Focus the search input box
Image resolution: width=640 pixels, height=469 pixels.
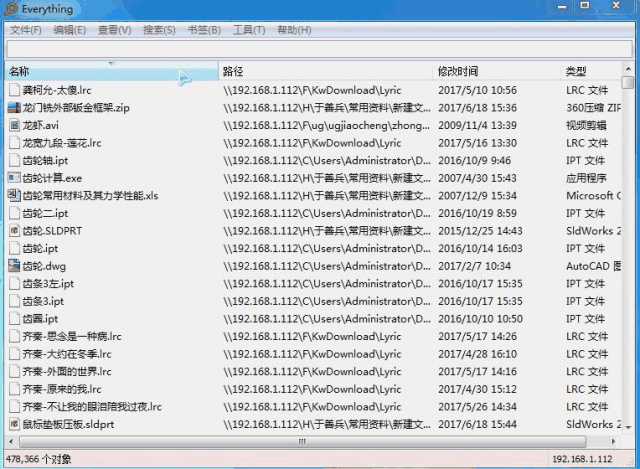click(320, 49)
